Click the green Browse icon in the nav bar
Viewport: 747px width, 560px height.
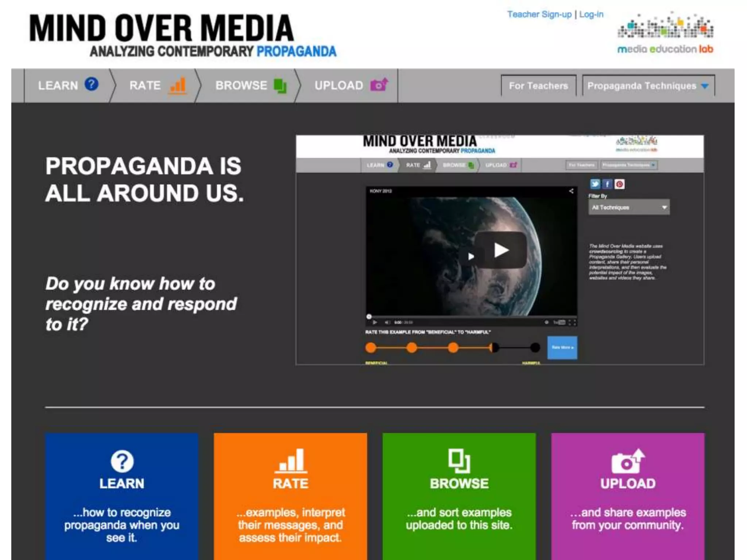pyautogui.click(x=280, y=86)
